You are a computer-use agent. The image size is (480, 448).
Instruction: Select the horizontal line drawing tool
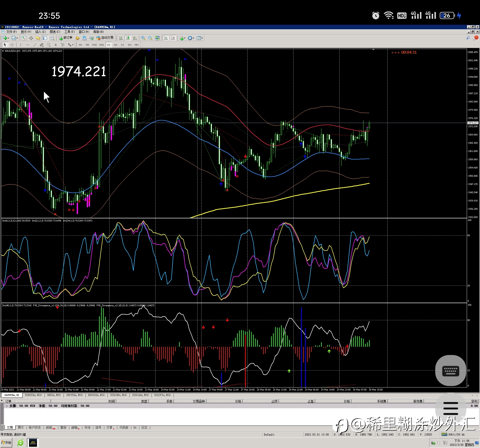(27, 45)
